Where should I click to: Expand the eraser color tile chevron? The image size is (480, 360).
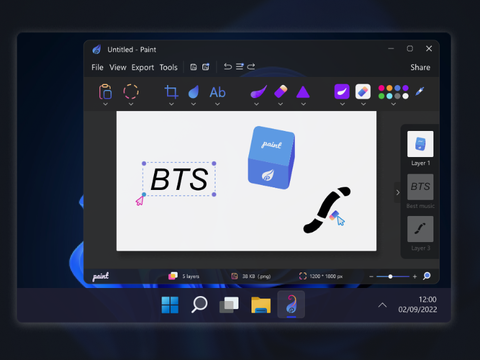click(363, 104)
